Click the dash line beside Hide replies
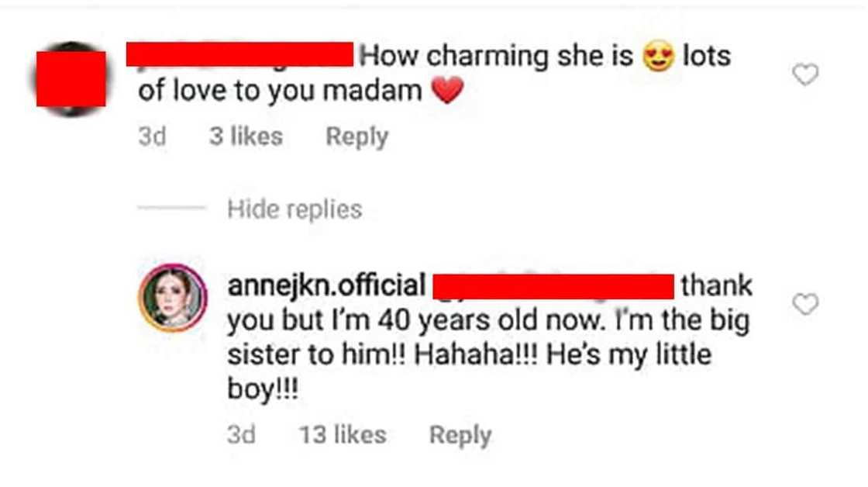This screenshot has height=487, width=868. click(171, 209)
